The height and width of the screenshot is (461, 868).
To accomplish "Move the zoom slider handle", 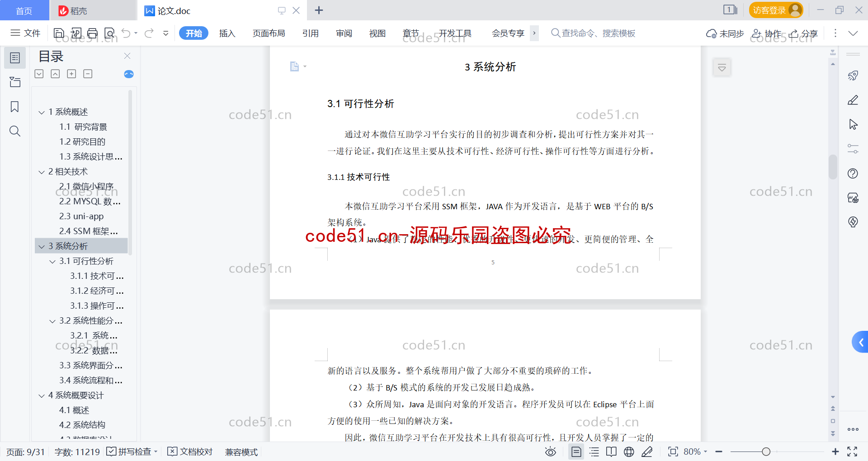I will [766, 452].
